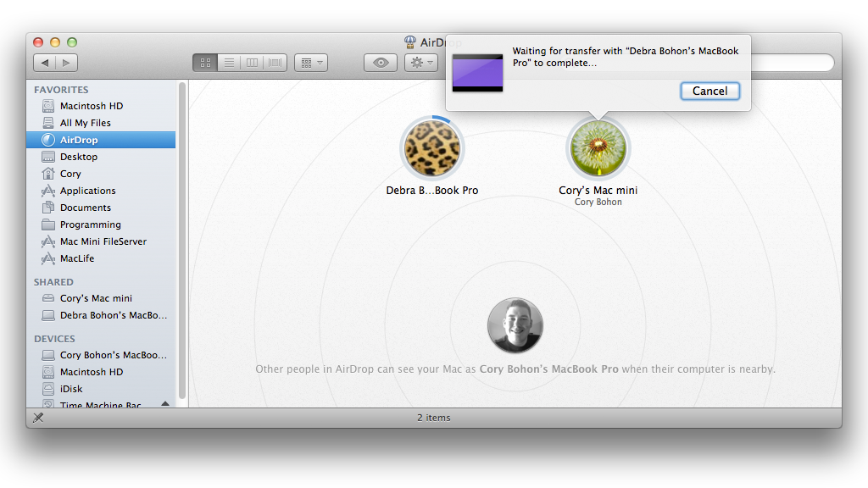The width and height of the screenshot is (868, 488).
Task: Click the customize toolbar icon in status bar
Action: (38, 418)
